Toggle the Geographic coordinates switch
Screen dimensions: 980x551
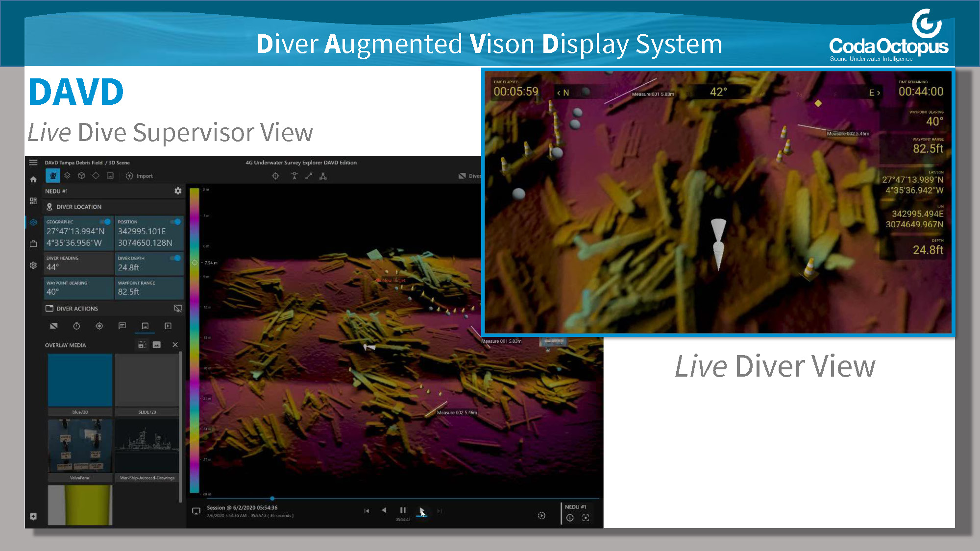(x=105, y=222)
